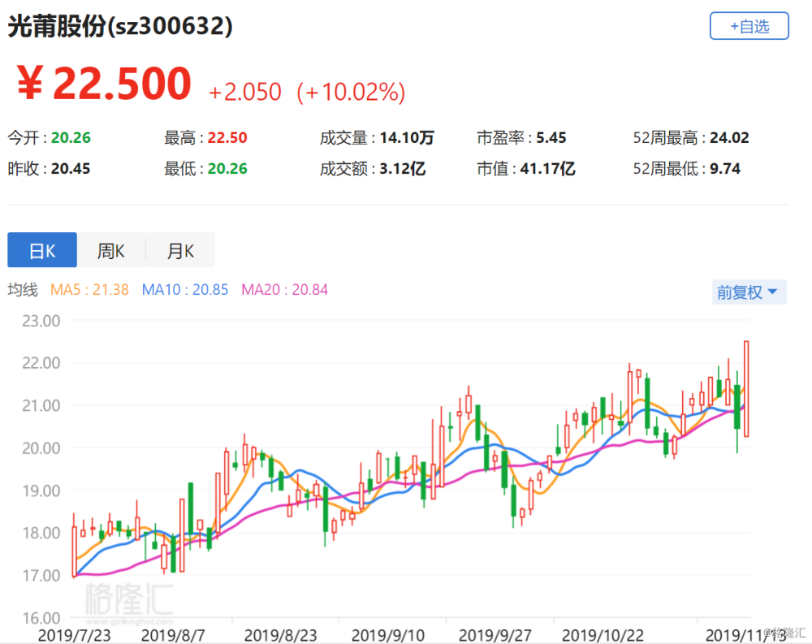812x644 pixels.
Task: Click the +自选 add to watchlist button
Action: (749, 26)
